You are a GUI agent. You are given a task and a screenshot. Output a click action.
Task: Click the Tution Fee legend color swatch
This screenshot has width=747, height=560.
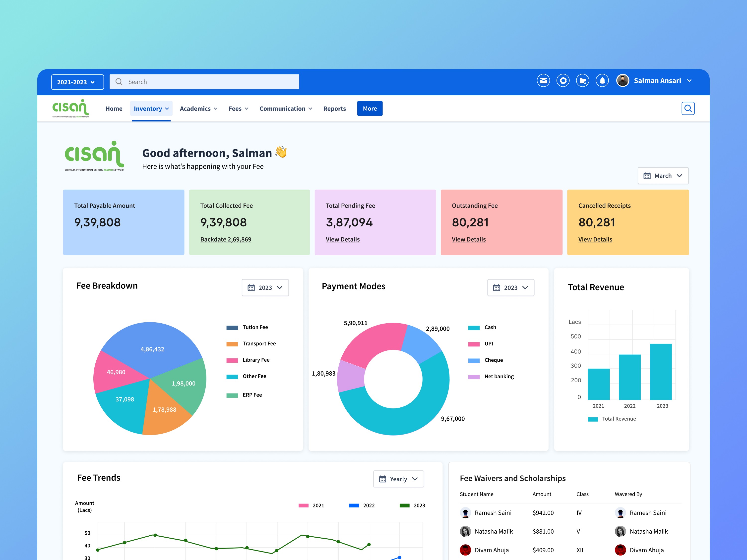point(232,328)
